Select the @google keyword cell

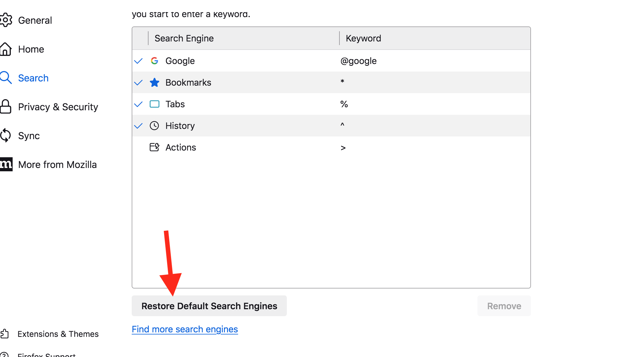pyautogui.click(x=358, y=61)
